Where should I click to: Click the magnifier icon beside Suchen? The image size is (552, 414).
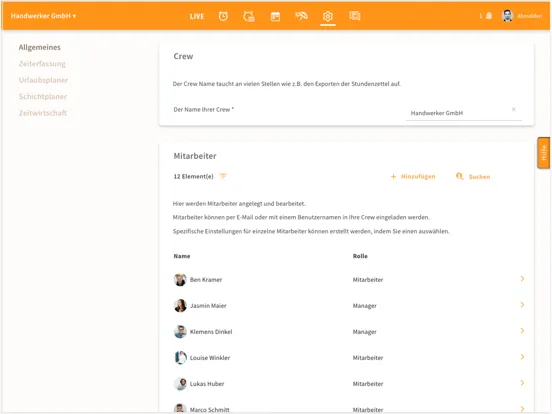(459, 176)
